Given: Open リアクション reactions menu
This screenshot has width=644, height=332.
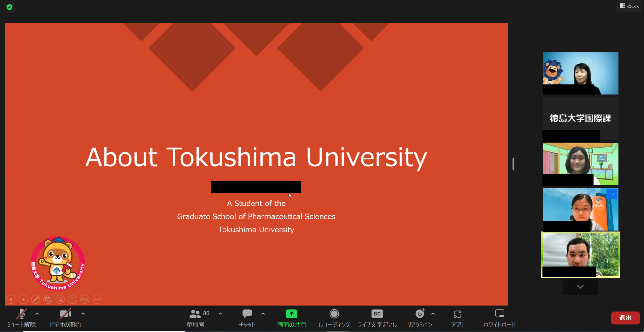Looking at the screenshot, I should pos(420,318).
